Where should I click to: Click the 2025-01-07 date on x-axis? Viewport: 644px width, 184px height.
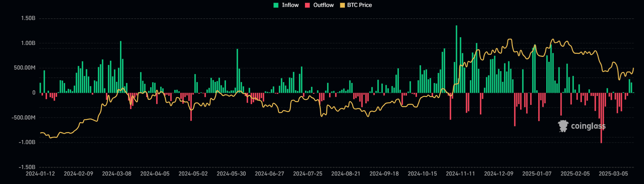537,174
